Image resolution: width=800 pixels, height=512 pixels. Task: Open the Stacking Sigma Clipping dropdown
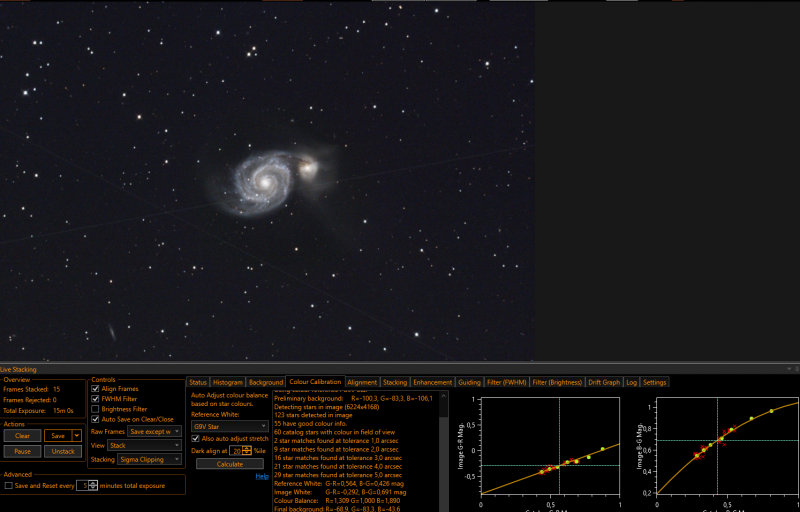(x=149, y=459)
